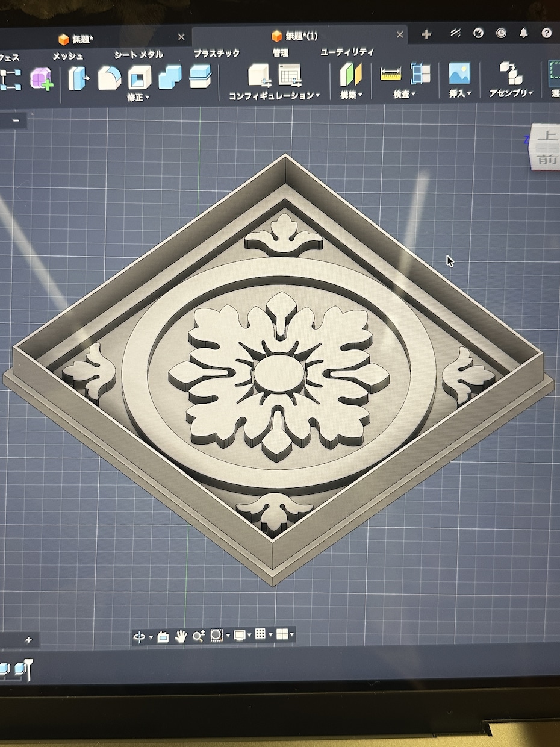The height and width of the screenshot is (747, 560).
Task: Open notifications bell icon
Action: click(x=523, y=33)
